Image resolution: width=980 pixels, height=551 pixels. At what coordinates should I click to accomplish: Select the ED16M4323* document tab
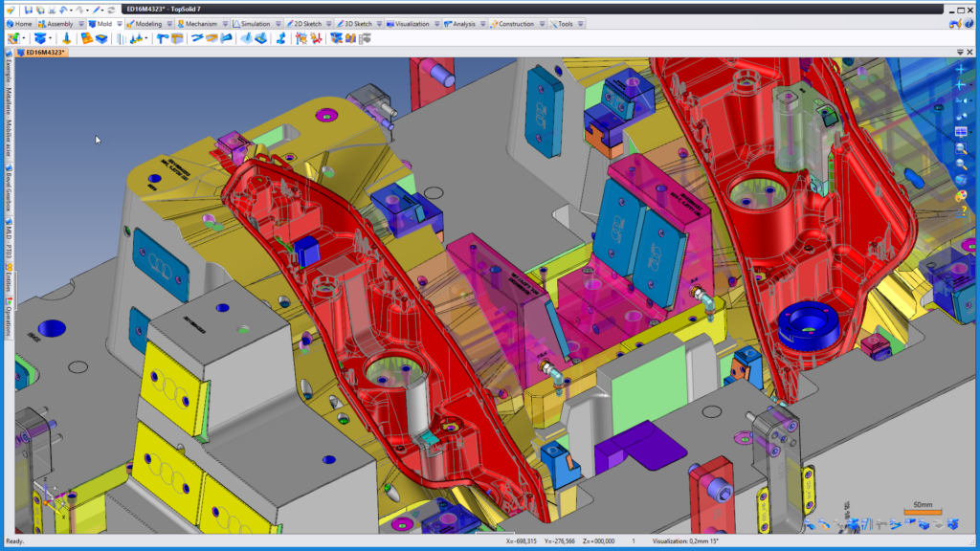[42, 53]
